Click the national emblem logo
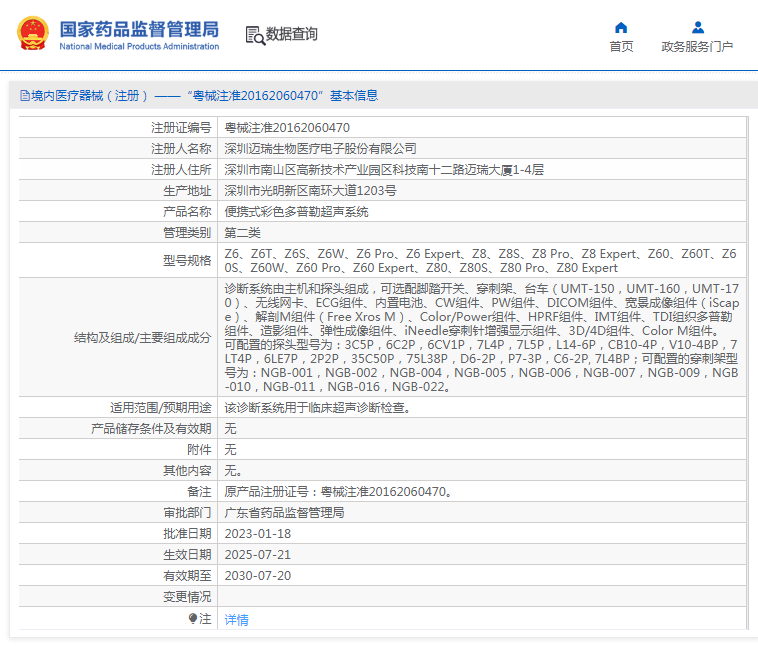 (x=35, y=34)
